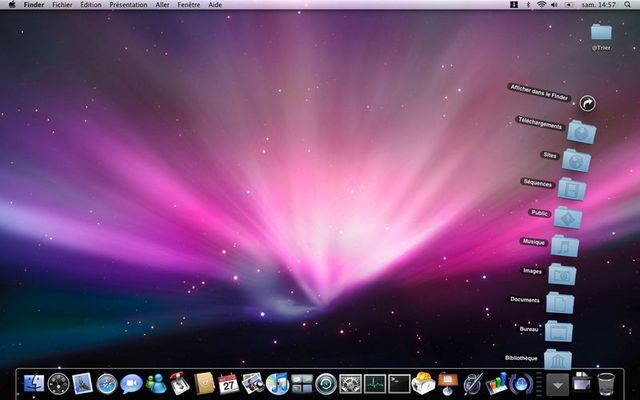Screen dimensions: 640x400
Task: Open Finder from the Dock
Action: 34,384
